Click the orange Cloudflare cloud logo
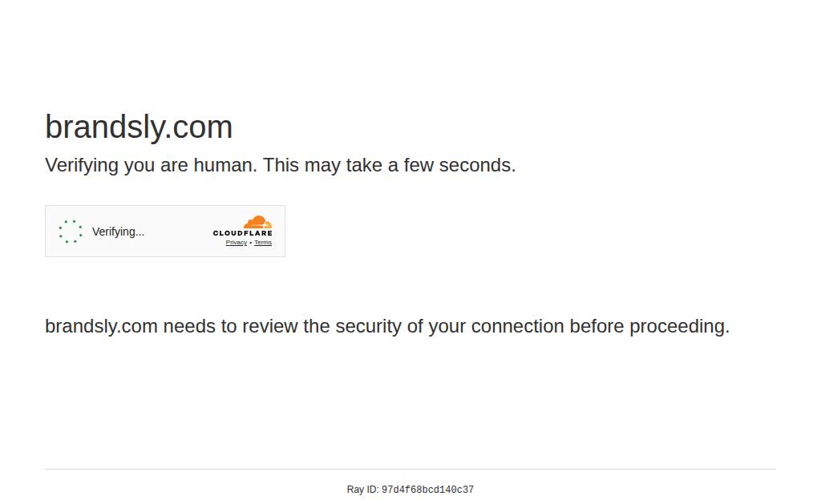 [x=257, y=222]
